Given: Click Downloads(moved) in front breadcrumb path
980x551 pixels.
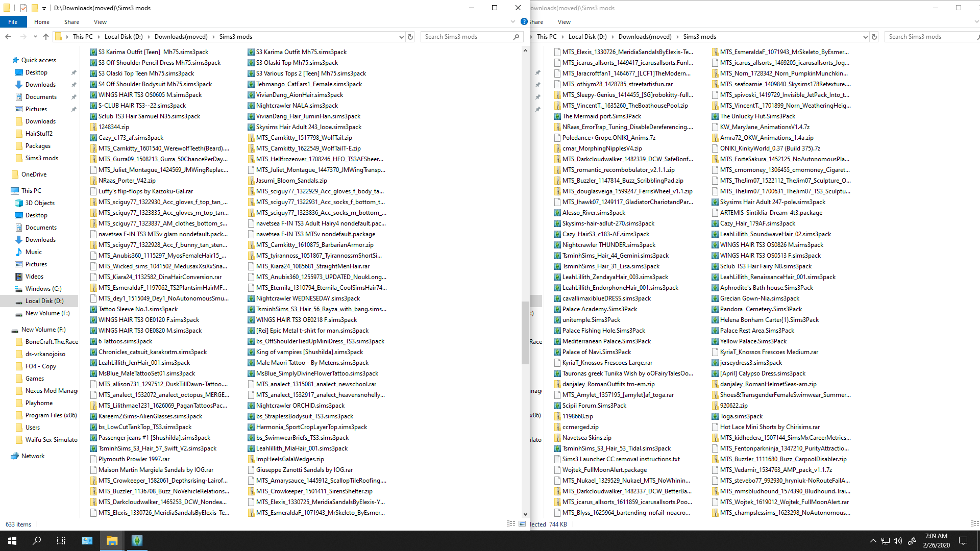Looking at the screenshot, I should coord(181,37).
